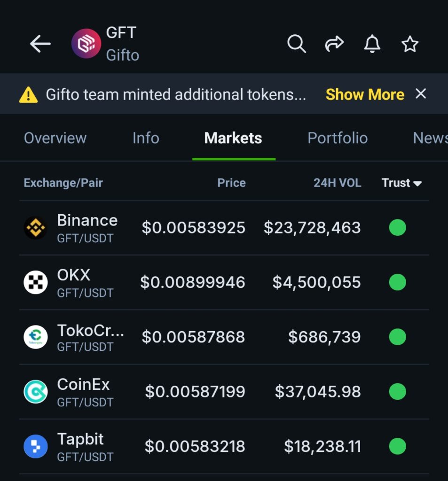Set a price alert with bell icon
448x481 pixels.
[x=372, y=44]
